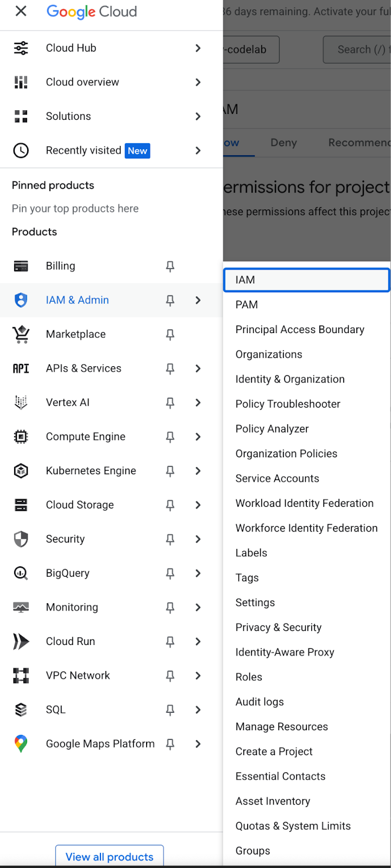
Task: Open Roles in the IAM submenu
Action: (249, 677)
